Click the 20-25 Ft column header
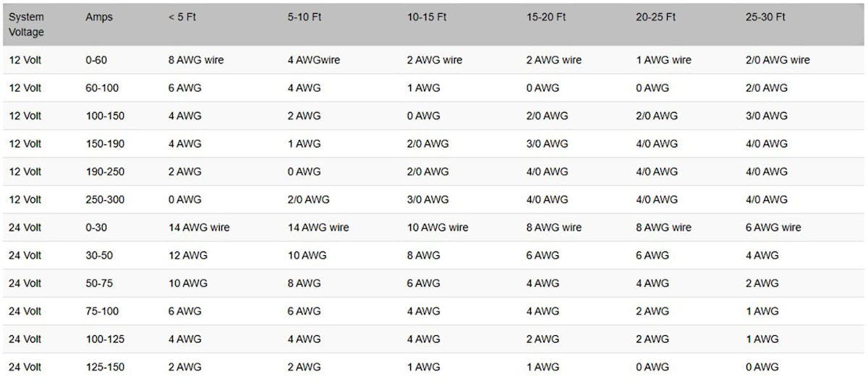 point(656,17)
